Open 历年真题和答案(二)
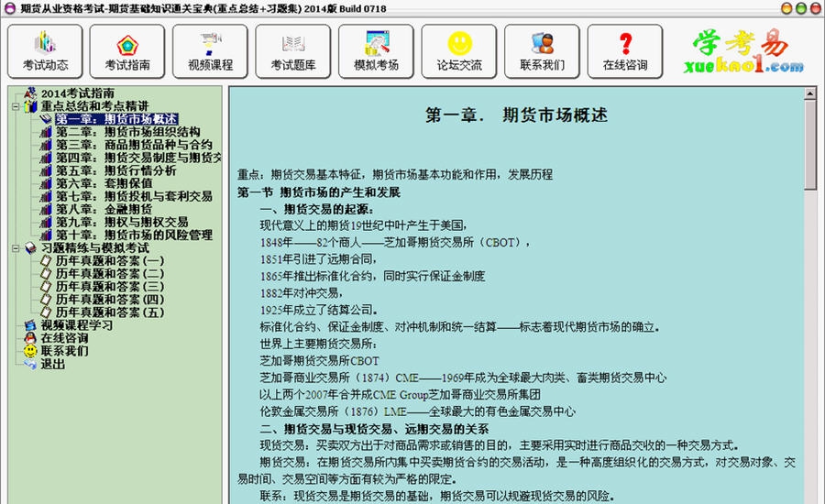The width and height of the screenshot is (825, 504). pos(110,274)
